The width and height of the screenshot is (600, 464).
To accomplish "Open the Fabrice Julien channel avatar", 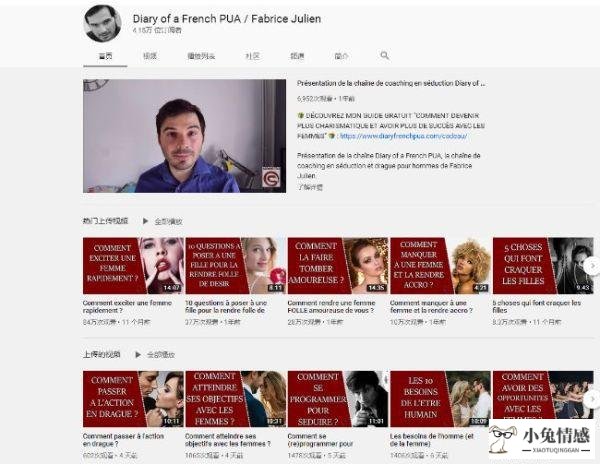I will (103, 23).
